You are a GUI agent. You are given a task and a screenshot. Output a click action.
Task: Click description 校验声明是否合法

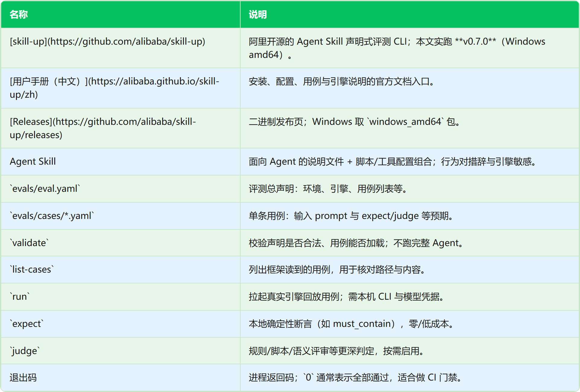(x=409, y=243)
